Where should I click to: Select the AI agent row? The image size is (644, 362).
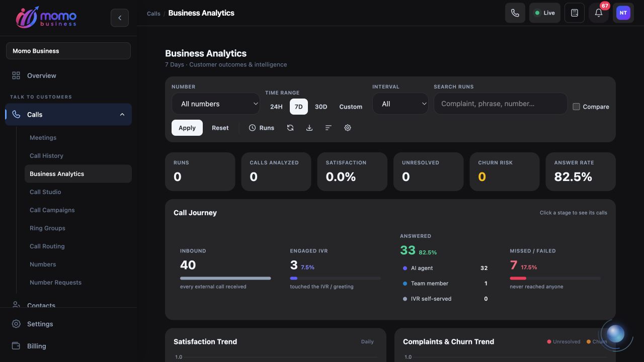[445, 268]
